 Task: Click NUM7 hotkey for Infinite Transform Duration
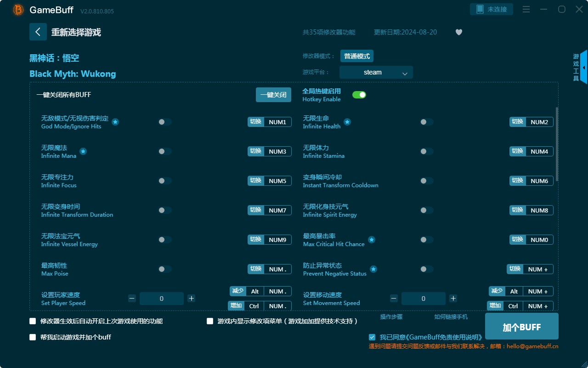pos(277,210)
